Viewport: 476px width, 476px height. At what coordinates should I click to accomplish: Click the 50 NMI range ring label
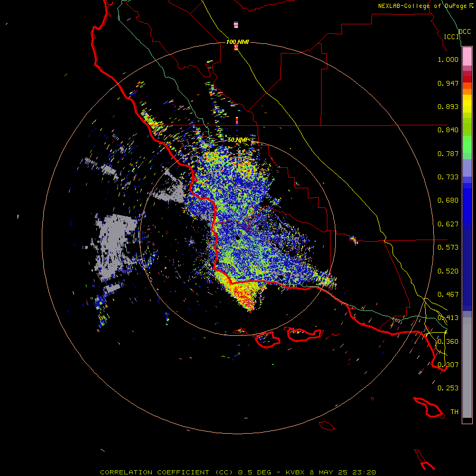pyautogui.click(x=237, y=140)
